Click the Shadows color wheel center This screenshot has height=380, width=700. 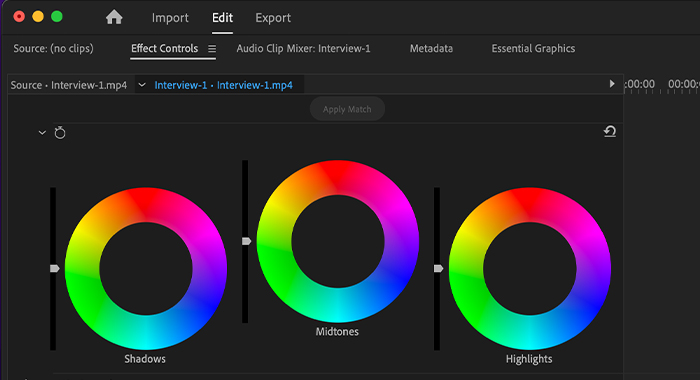(x=146, y=269)
